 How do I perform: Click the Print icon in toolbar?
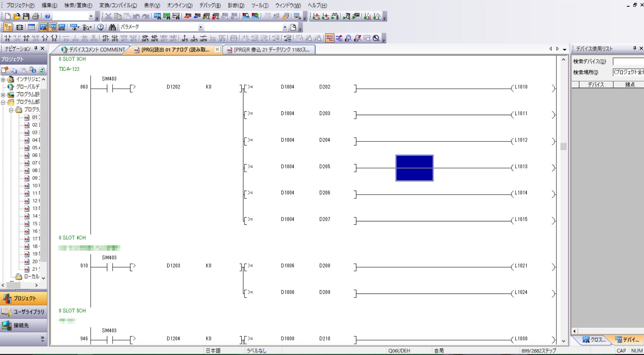pos(35,16)
